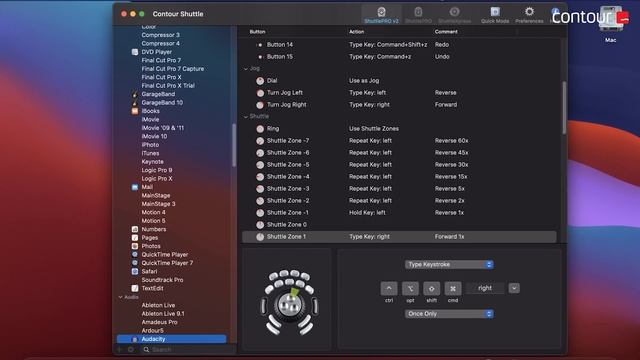Click the Ring row icon
The image size is (640, 360).
click(x=260, y=129)
